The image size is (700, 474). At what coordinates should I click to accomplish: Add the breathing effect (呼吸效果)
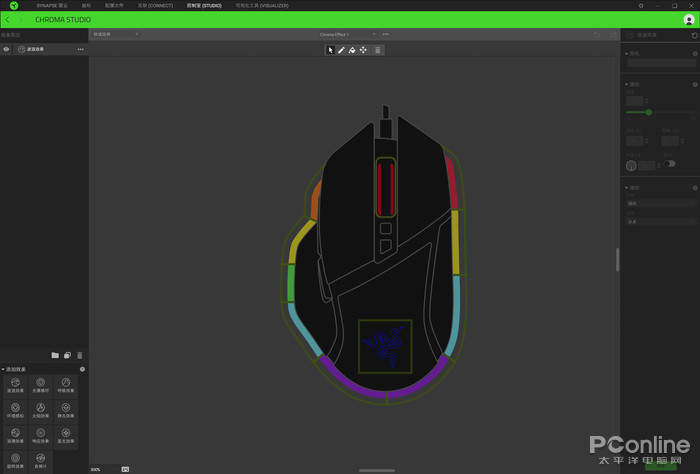click(66, 385)
